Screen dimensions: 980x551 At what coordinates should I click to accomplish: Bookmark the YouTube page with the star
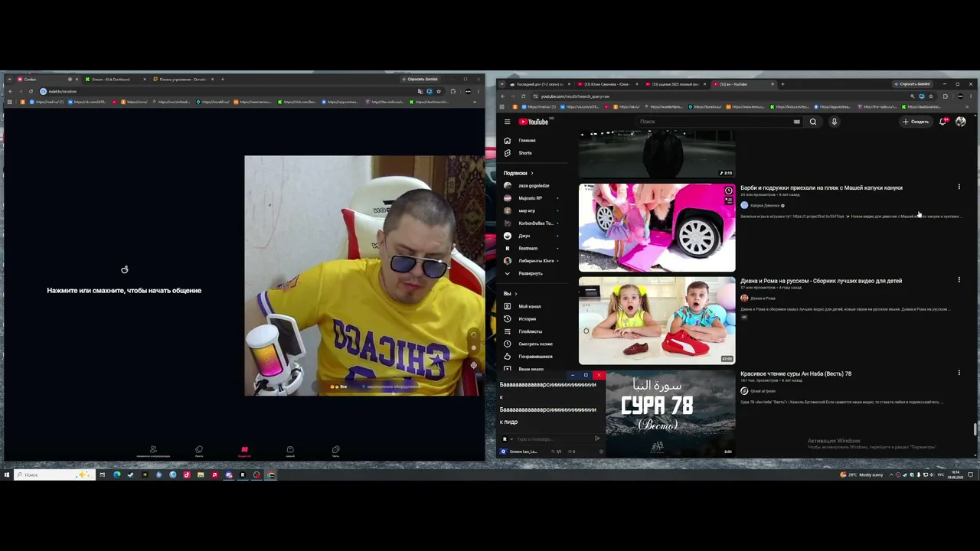click(x=930, y=96)
